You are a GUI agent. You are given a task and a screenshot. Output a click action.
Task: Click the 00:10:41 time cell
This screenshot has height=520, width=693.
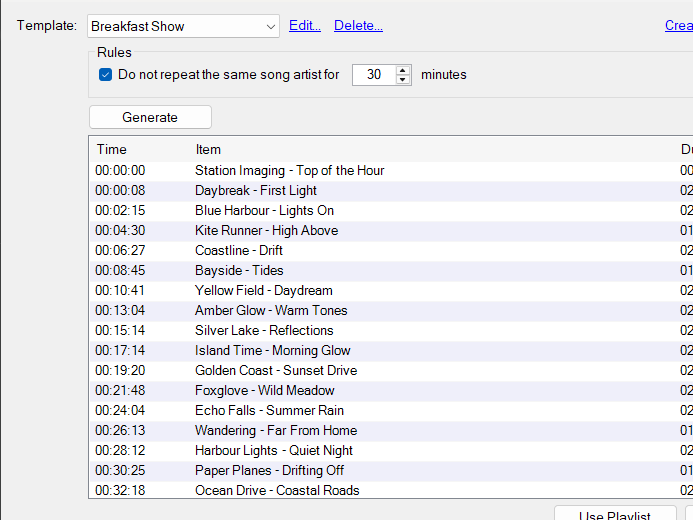(120, 290)
